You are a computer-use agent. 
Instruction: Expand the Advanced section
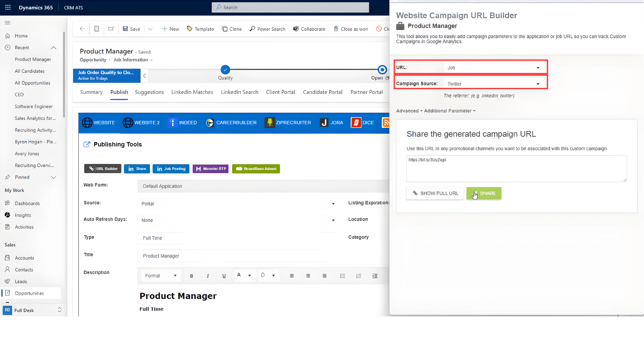tap(409, 111)
